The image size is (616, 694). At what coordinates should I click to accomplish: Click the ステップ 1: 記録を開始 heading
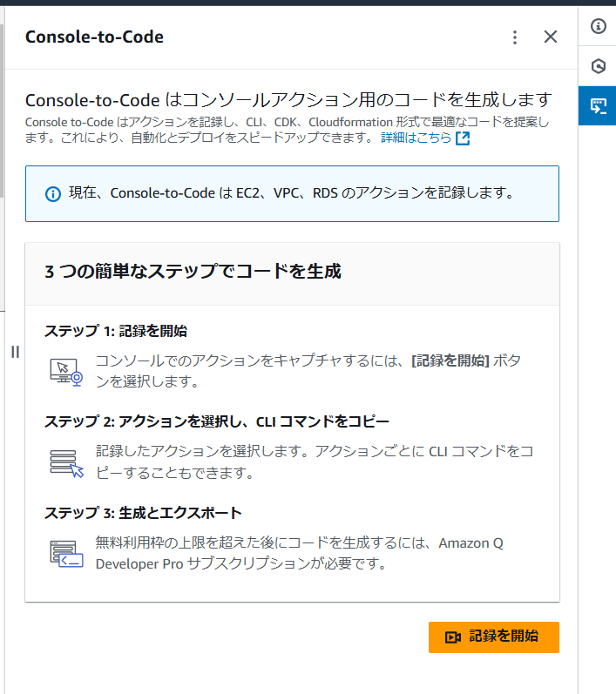116,331
